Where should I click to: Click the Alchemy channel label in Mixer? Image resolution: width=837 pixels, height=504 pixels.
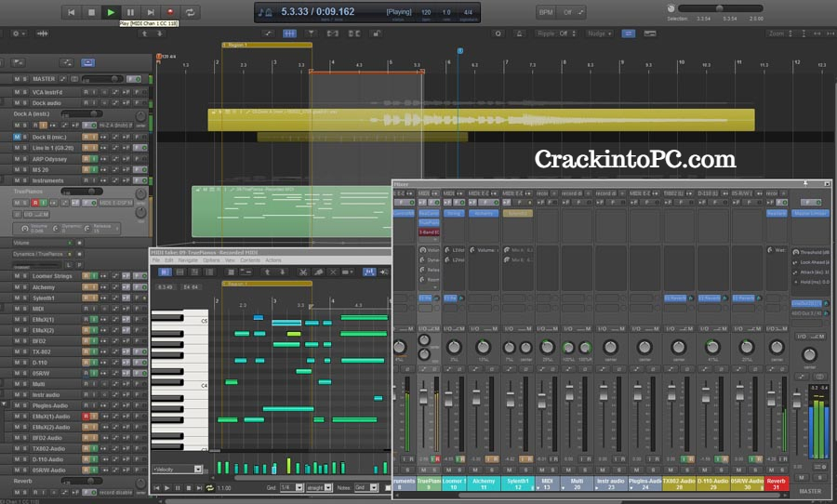(x=485, y=484)
